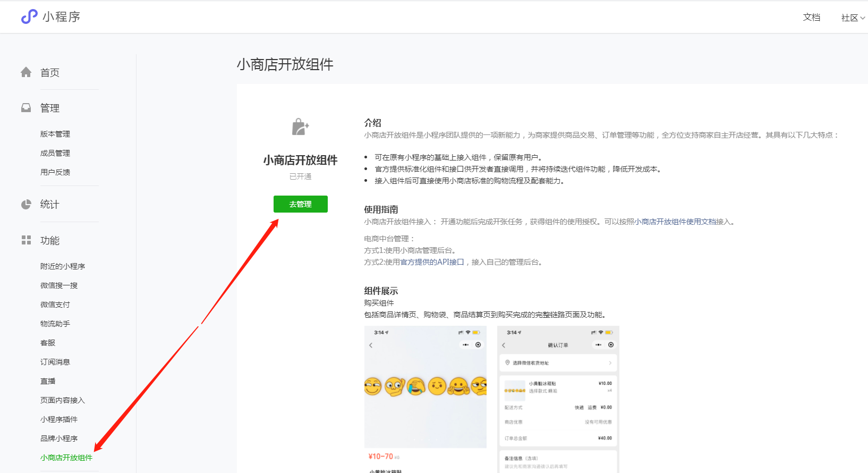
Task: Click the grid icon beside 功能
Action: coord(26,240)
